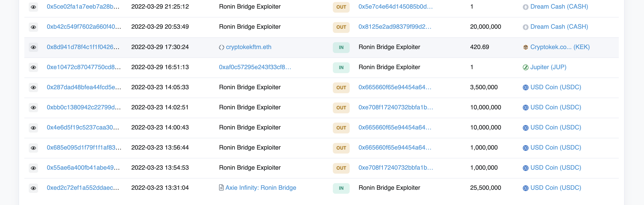The width and height of the screenshot is (644, 205).
Task: Open USD Coin (USDC) link in 13:56:44 row
Action: coord(556,148)
